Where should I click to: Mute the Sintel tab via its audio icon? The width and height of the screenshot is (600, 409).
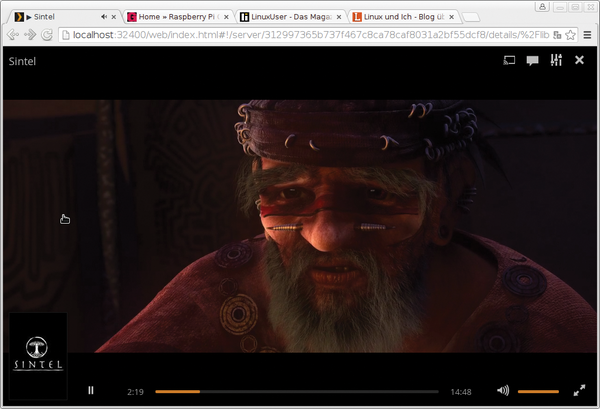(104, 17)
